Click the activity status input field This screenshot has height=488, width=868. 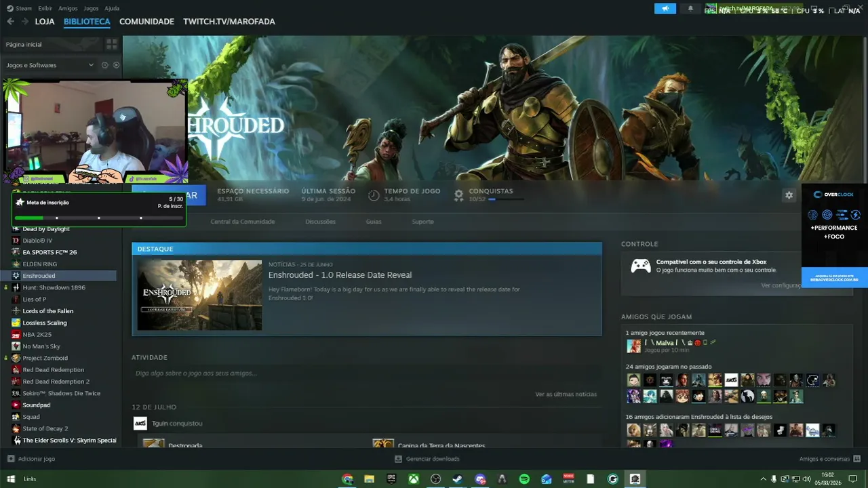pyautogui.click(x=366, y=373)
